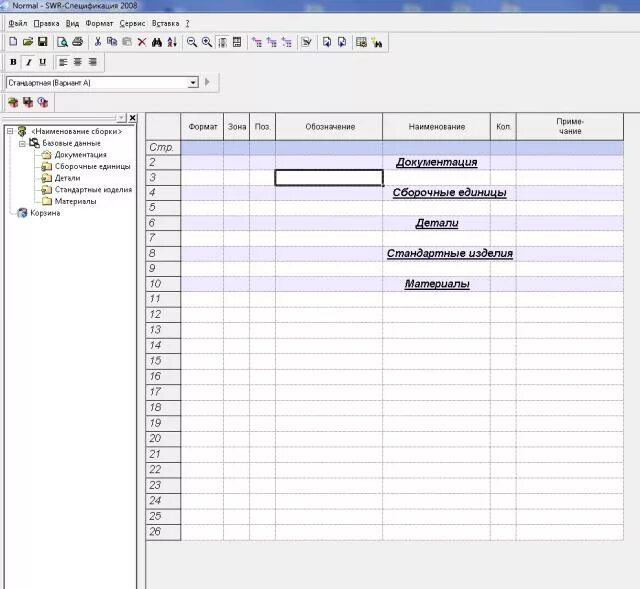Click the selected Обозначение cell in row 3
Viewport: 640px width, 589px height.
click(329, 178)
